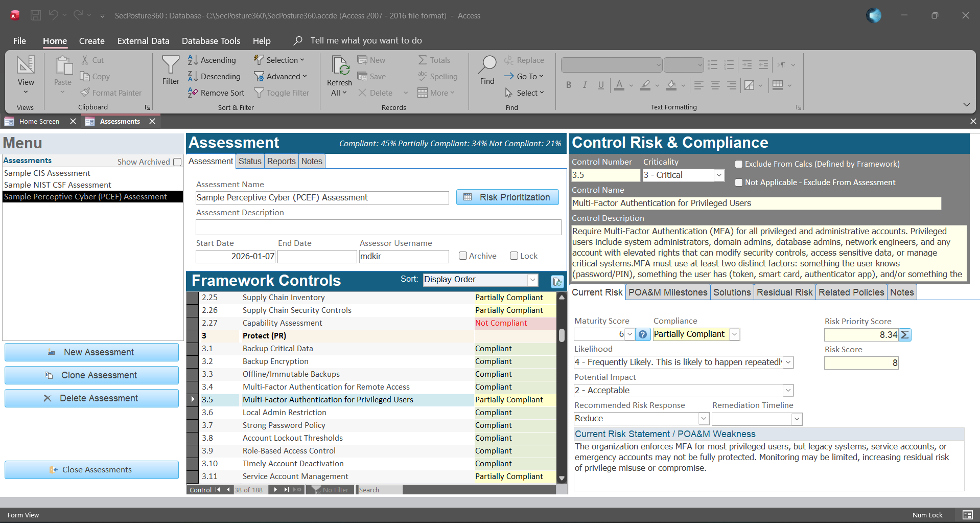Apply Bold formatting
Screen dimensions: 980x523
[x=568, y=85]
